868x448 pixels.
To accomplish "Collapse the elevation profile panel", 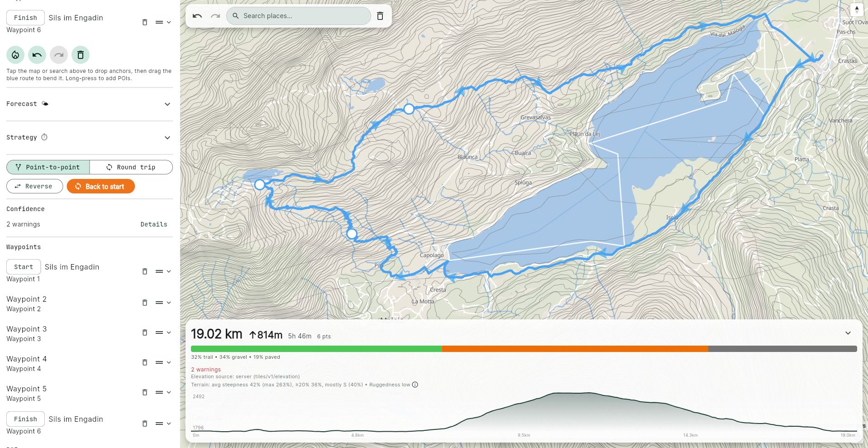I will [x=847, y=333].
